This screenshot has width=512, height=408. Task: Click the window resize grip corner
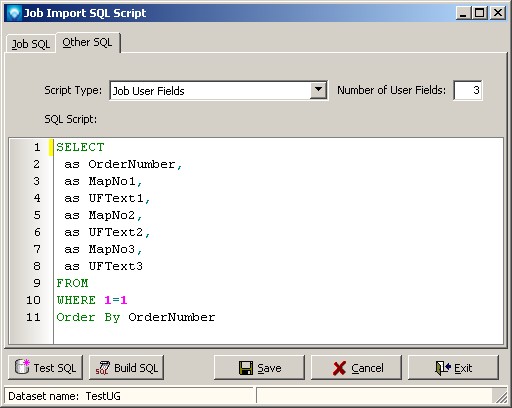pyautogui.click(x=501, y=396)
